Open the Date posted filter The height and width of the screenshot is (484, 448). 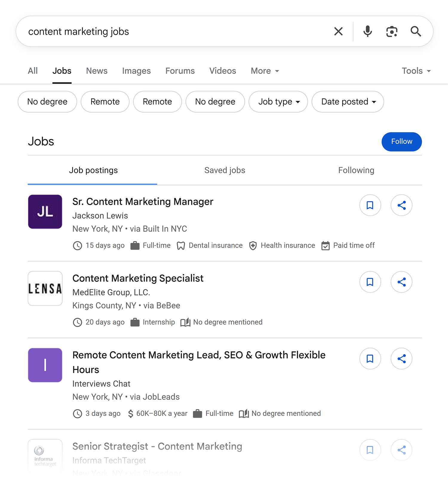(x=348, y=102)
